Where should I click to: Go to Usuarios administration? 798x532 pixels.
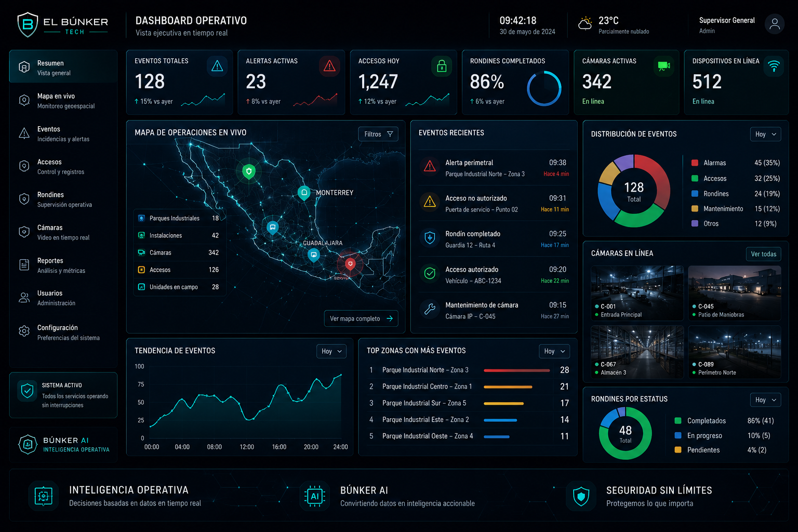click(x=63, y=298)
